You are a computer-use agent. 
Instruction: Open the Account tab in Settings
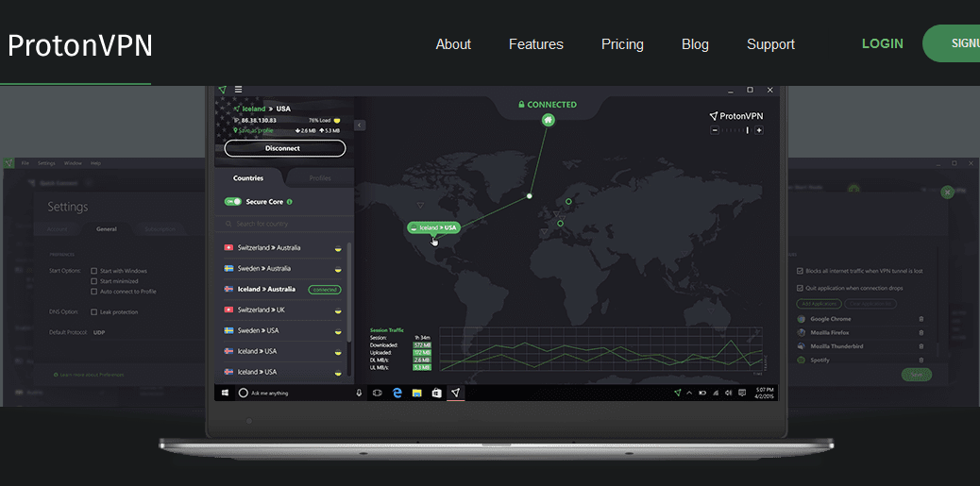57,229
